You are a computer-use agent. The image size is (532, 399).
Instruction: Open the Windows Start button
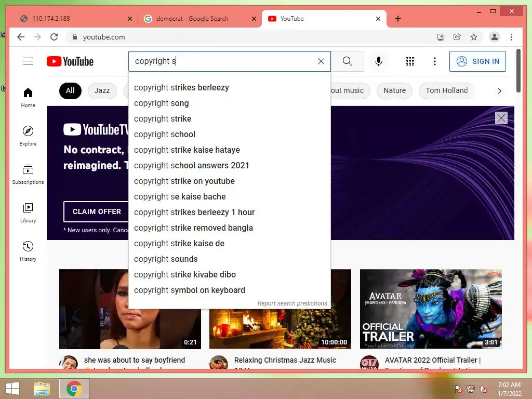(x=12, y=389)
